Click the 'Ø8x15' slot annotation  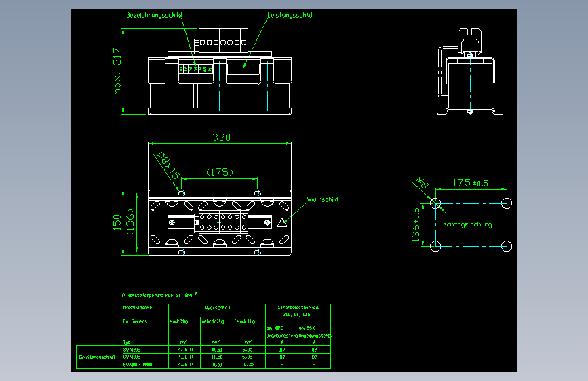tap(168, 165)
